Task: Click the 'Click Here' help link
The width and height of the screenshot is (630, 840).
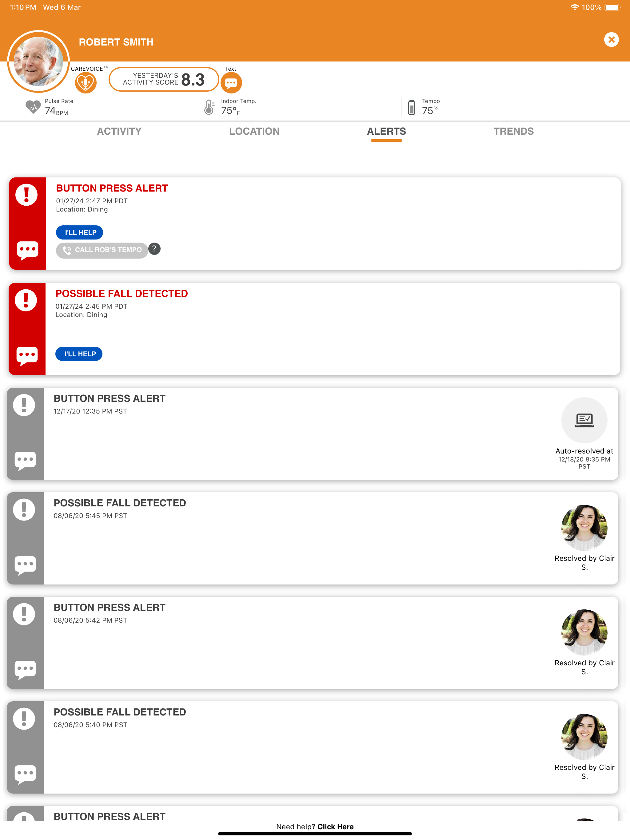Action: coord(335,827)
